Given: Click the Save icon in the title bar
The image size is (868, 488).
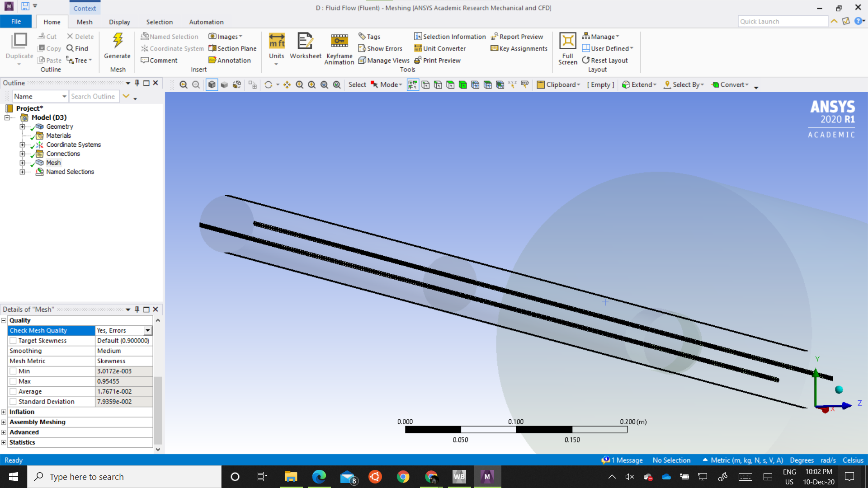Looking at the screenshot, I should pos(25,6).
